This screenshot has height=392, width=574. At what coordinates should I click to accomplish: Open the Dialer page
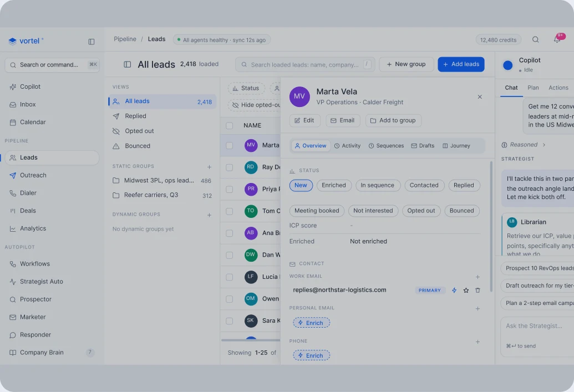click(52, 193)
